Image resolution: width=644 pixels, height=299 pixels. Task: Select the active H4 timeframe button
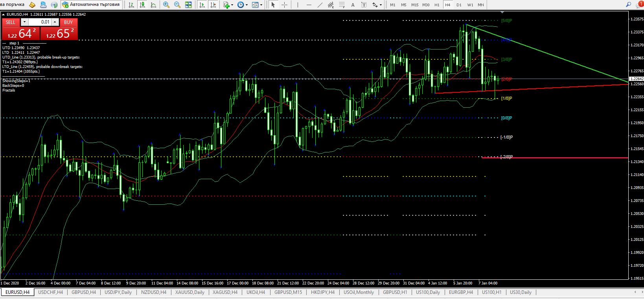[448, 5]
